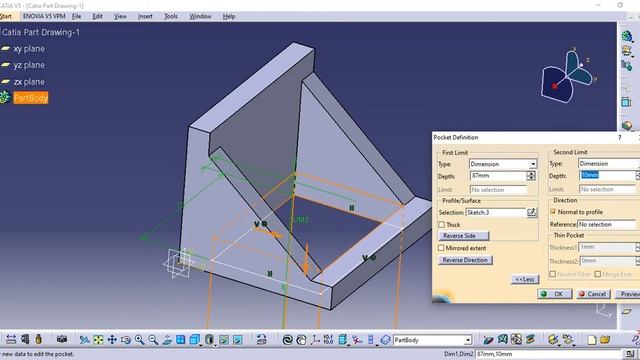640x360 pixels.
Task: Click the Axis System icon
Action: [315, 340]
